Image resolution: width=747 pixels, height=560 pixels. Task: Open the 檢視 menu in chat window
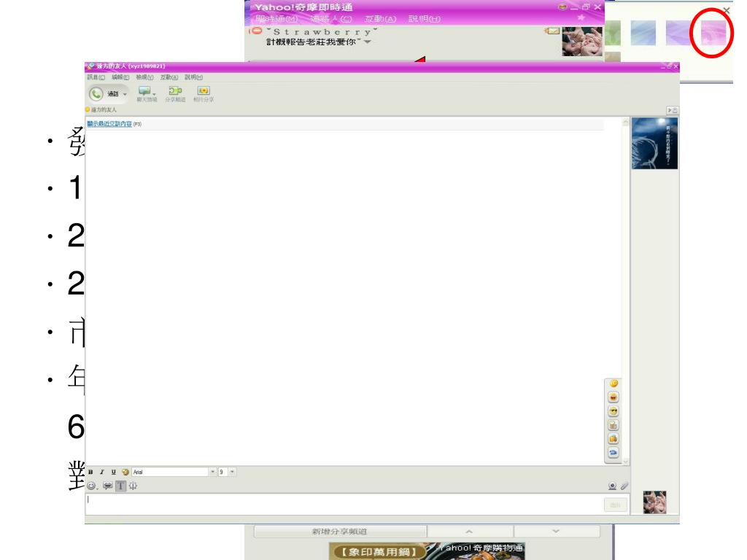coord(144,77)
